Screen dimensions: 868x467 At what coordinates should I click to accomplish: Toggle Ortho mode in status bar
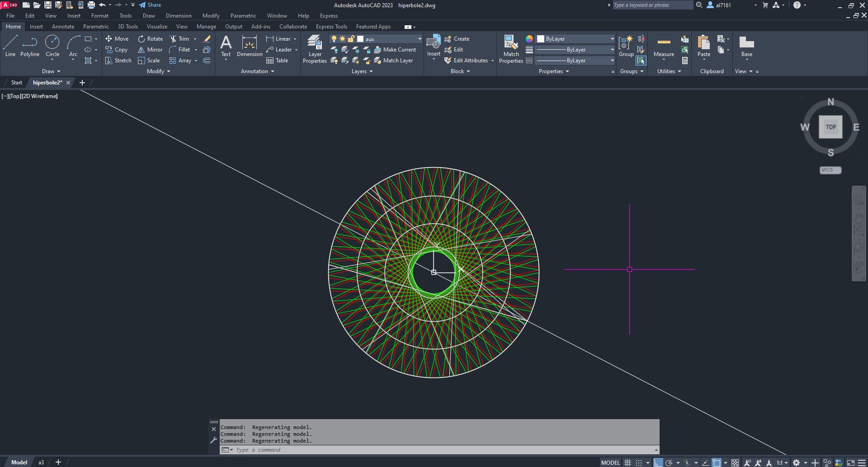658,462
